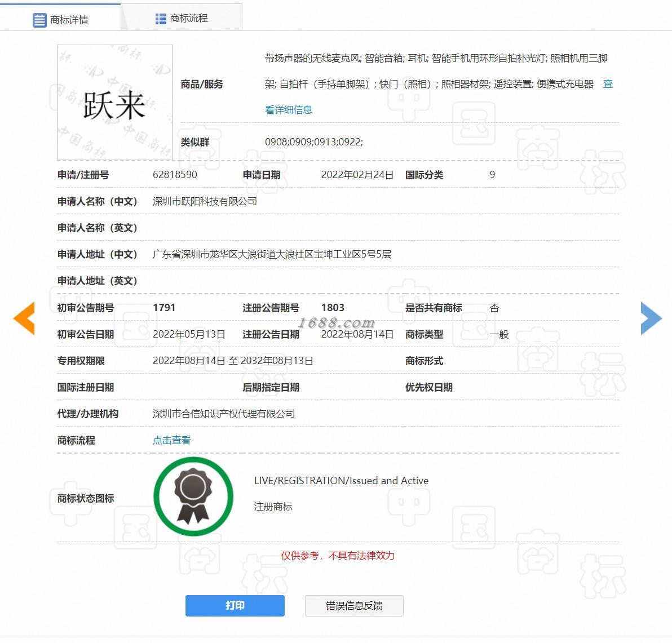Click the 代理/办理机构 label

pos(88,414)
